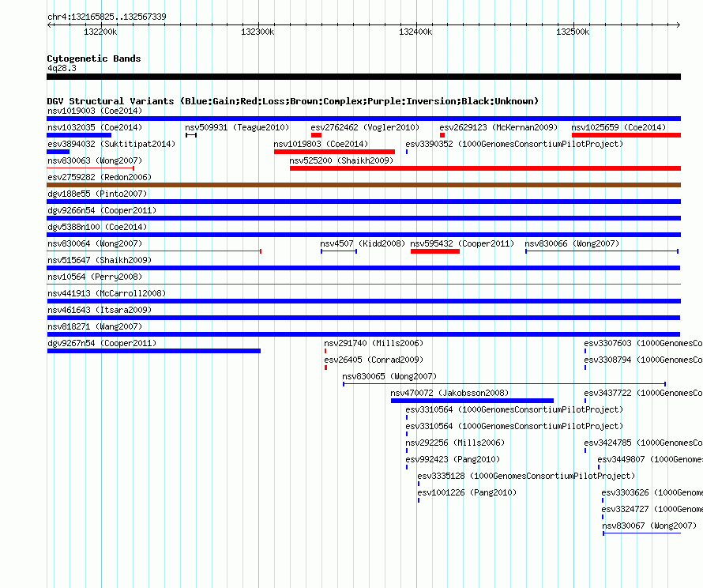
Task: Open nsv470072 (Jakobsson2008) label
Action: pyautogui.click(x=449, y=393)
